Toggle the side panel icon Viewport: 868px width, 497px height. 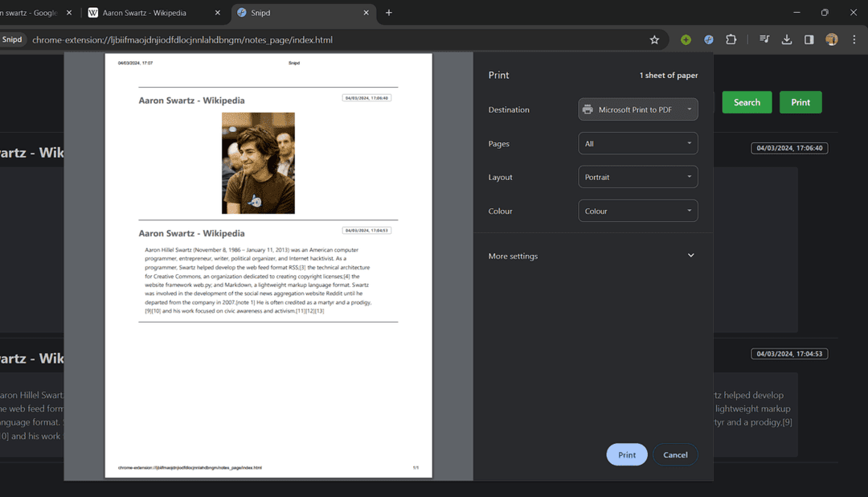click(x=809, y=40)
